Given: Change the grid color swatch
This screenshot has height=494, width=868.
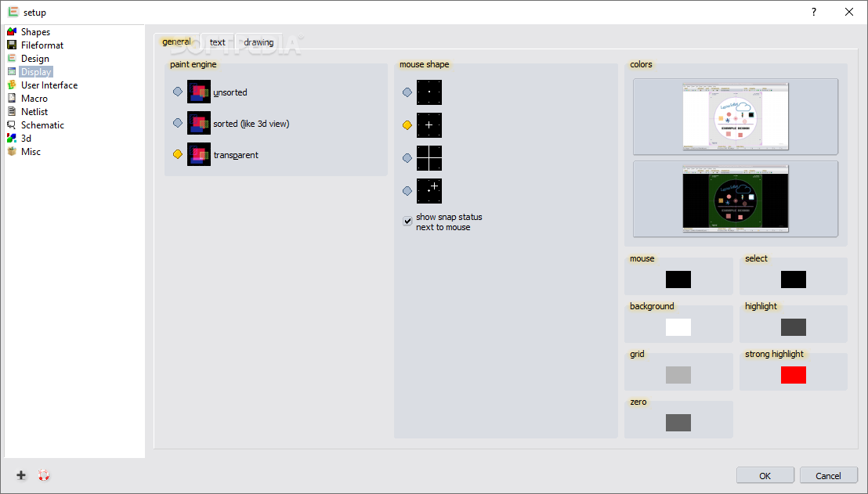Looking at the screenshot, I should [x=678, y=374].
